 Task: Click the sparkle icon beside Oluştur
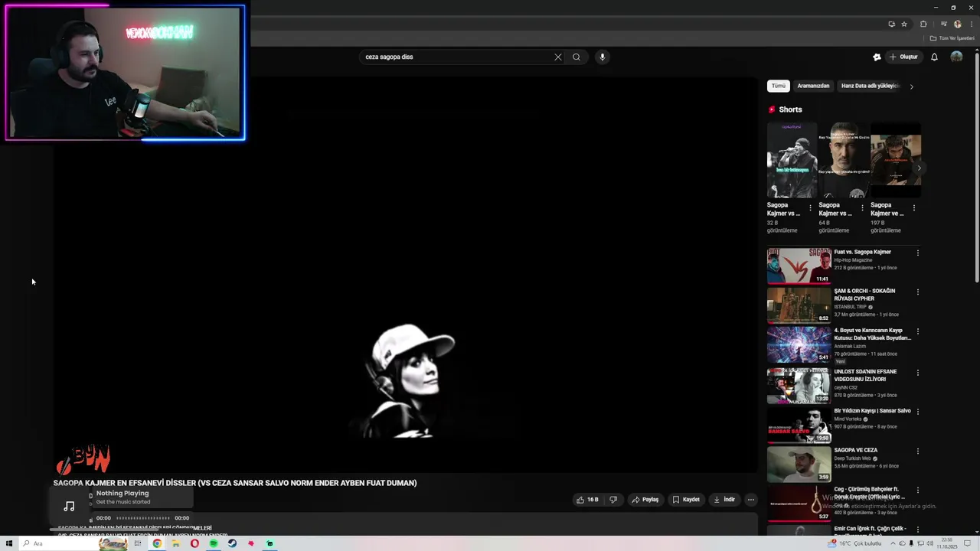(877, 57)
